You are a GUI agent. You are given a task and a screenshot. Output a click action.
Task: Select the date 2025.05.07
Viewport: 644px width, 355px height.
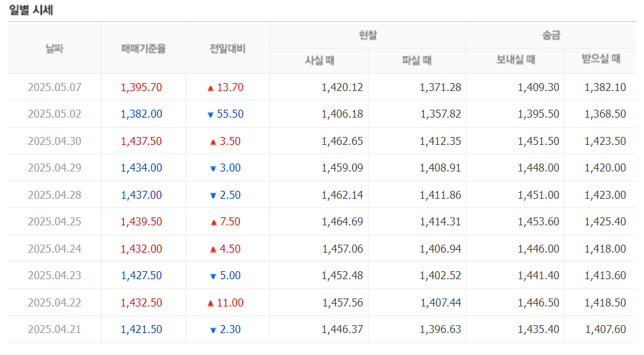coord(55,87)
